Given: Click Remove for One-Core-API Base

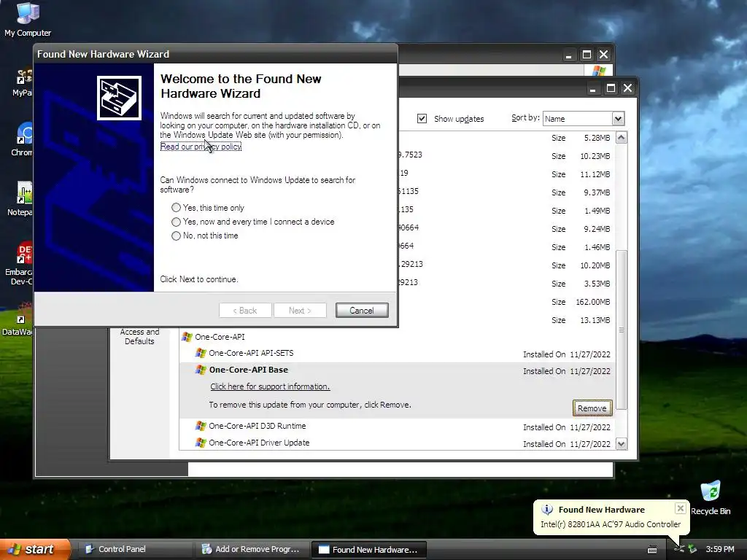Looking at the screenshot, I should click(592, 408).
